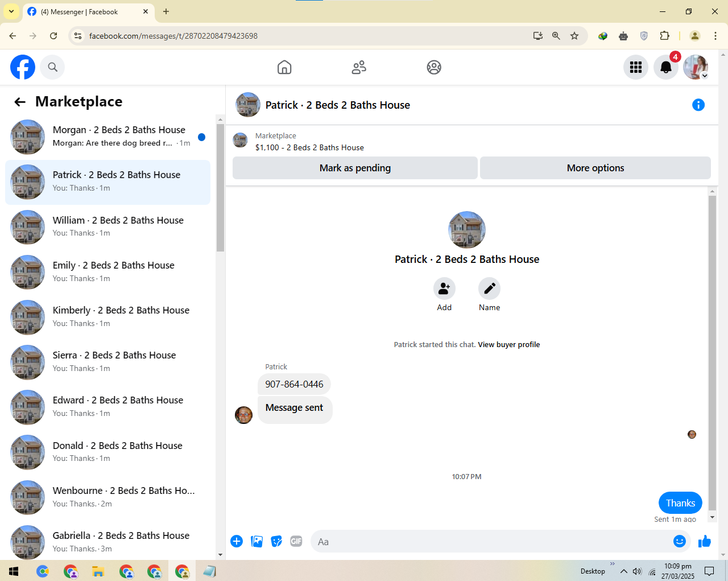Open File Explorer from the taskbar
This screenshot has width=728, height=581.
tap(98, 571)
